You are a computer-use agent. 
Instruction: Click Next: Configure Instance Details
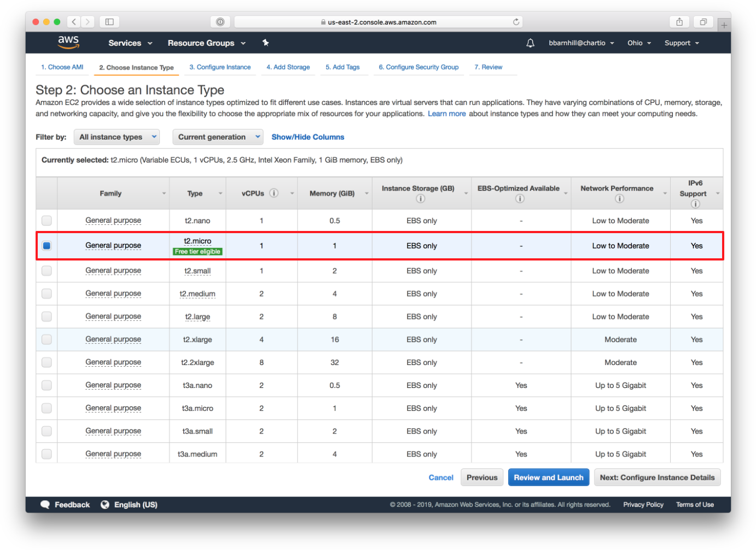657,477
